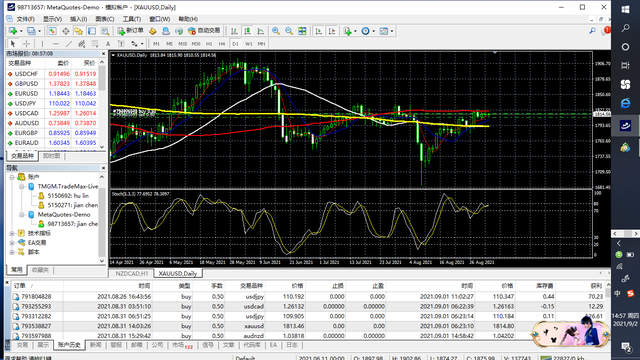This screenshot has height=360, width=640.
Task: Switch chart to H4 timeframe
Action: (222, 44)
